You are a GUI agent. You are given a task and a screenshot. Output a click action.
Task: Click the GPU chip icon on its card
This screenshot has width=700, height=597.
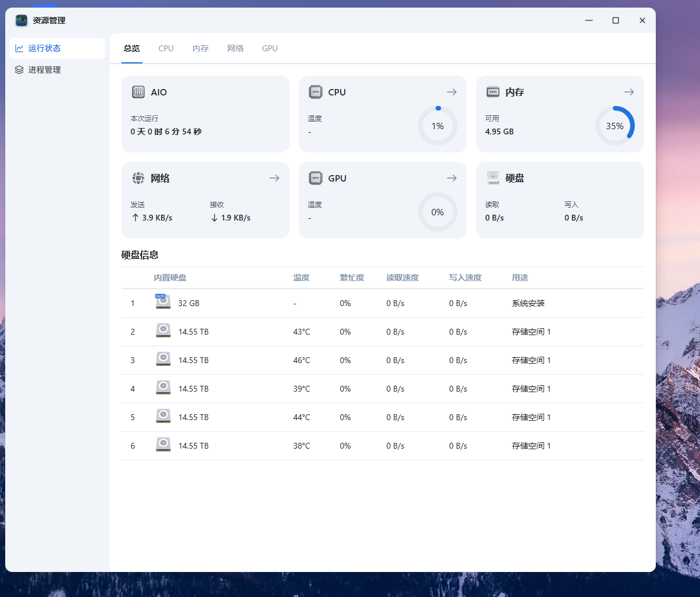[315, 178]
